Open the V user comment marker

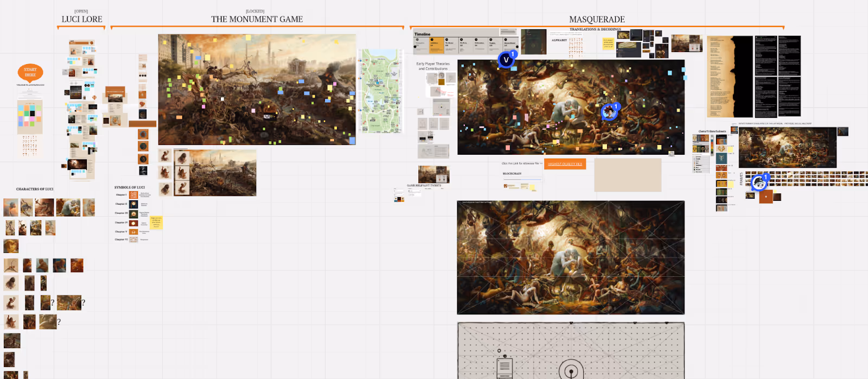click(x=506, y=60)
